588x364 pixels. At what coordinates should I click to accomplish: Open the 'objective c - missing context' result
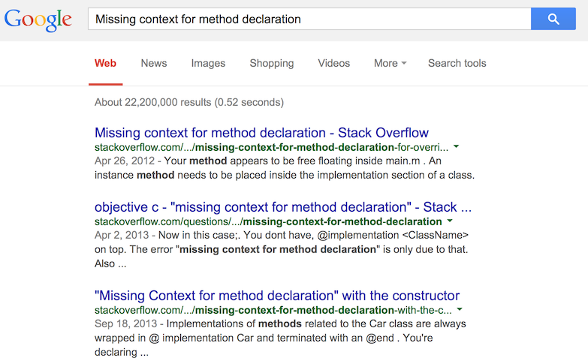pyautogui.click(x=283, y=206)
